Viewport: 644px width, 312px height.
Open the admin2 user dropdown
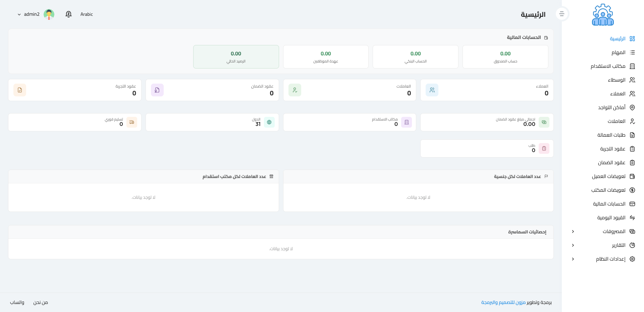tap(29, 14)
